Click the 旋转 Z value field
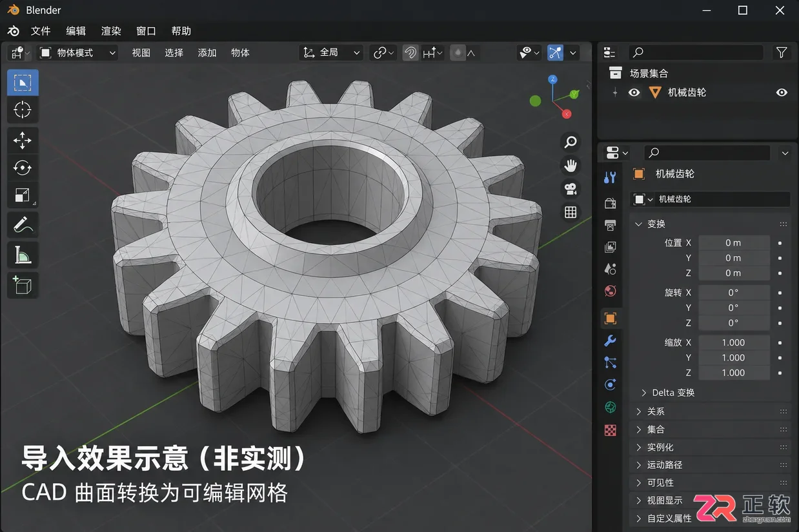The width and height of the screenshot is (799, 532). pyautogui.click(x=734, y=322)
